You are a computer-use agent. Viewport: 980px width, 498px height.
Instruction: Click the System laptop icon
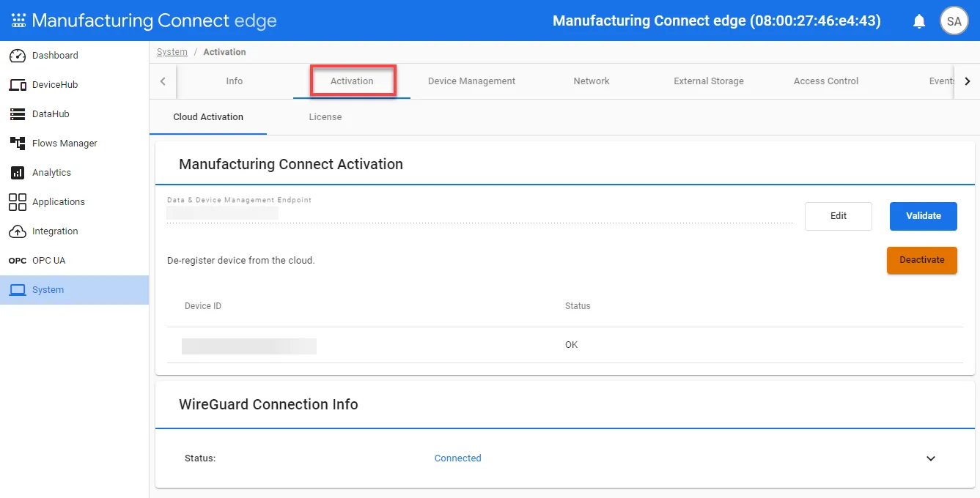click(x=18, y=290)
